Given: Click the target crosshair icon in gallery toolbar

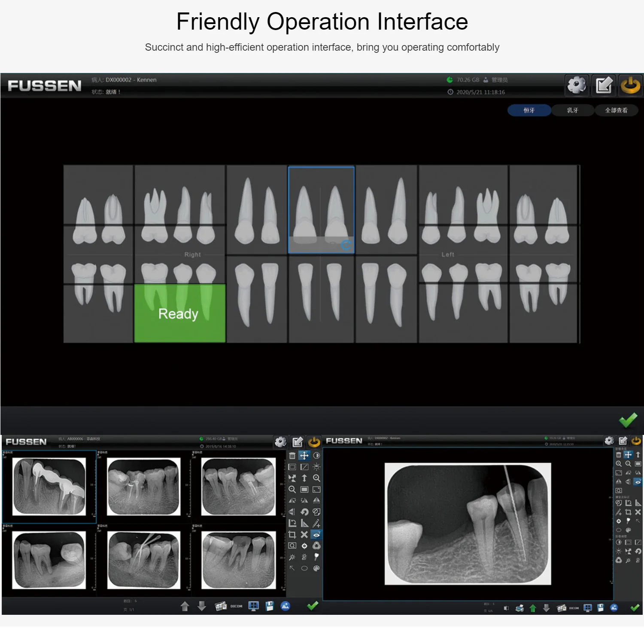Looking at the screenshot, I should tap(304, 546).
